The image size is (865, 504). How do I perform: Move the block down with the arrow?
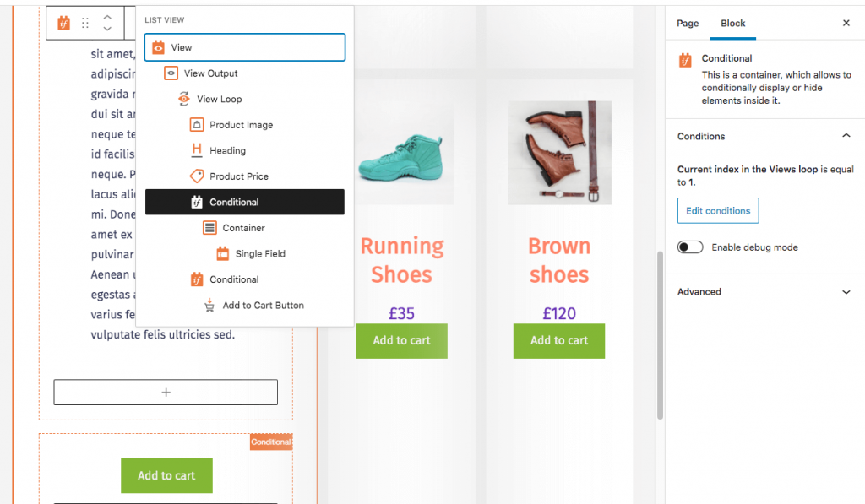[106, 29]
